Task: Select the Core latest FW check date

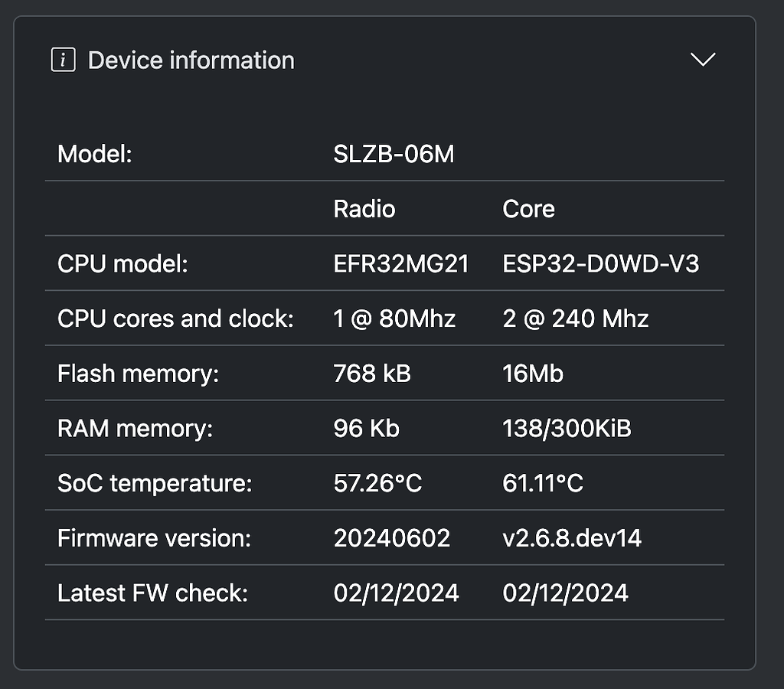Action: 564,592
